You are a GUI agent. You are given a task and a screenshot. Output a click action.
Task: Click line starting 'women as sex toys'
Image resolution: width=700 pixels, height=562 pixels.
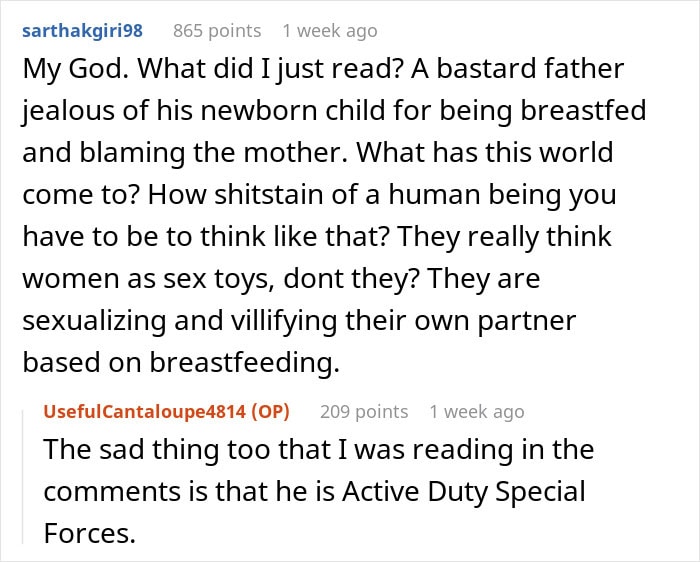281,279
